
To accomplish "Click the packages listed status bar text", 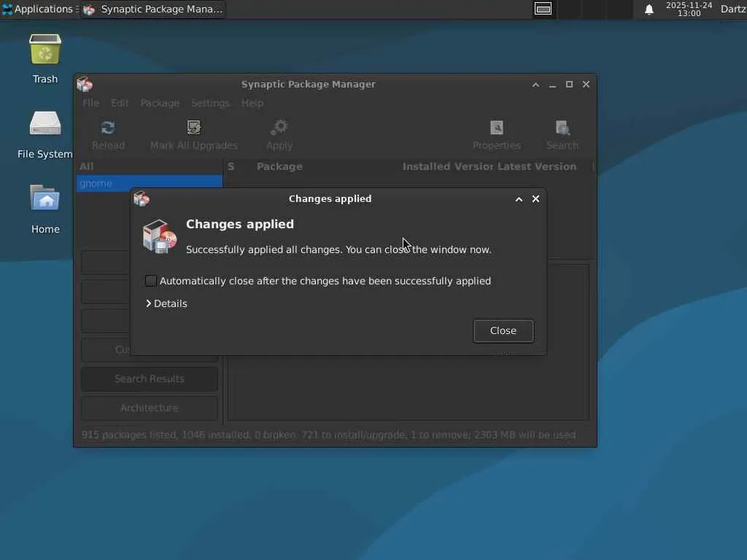I will (x=329, y=435).
